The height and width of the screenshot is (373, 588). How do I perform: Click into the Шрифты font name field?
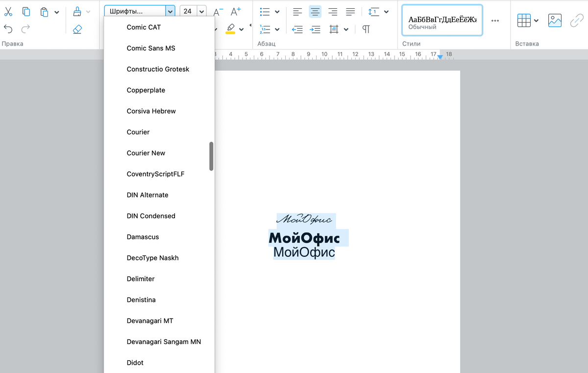135,11
